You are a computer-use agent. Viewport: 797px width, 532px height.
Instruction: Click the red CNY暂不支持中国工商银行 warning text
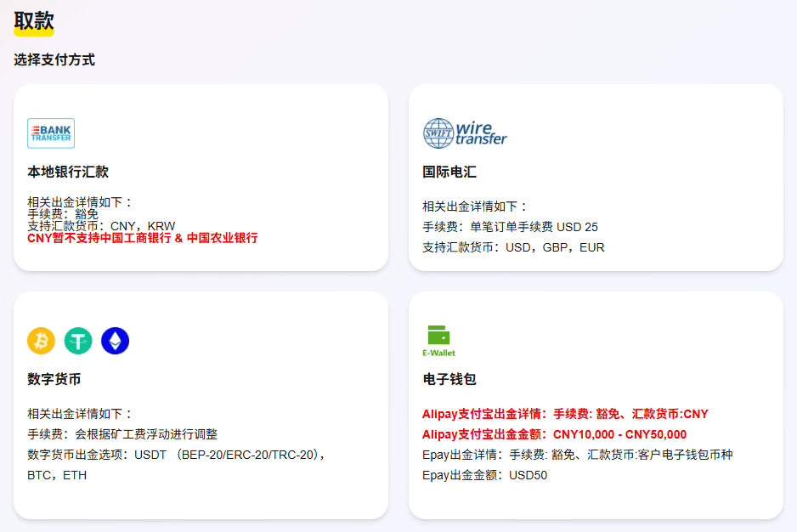[x=142, y=238]
